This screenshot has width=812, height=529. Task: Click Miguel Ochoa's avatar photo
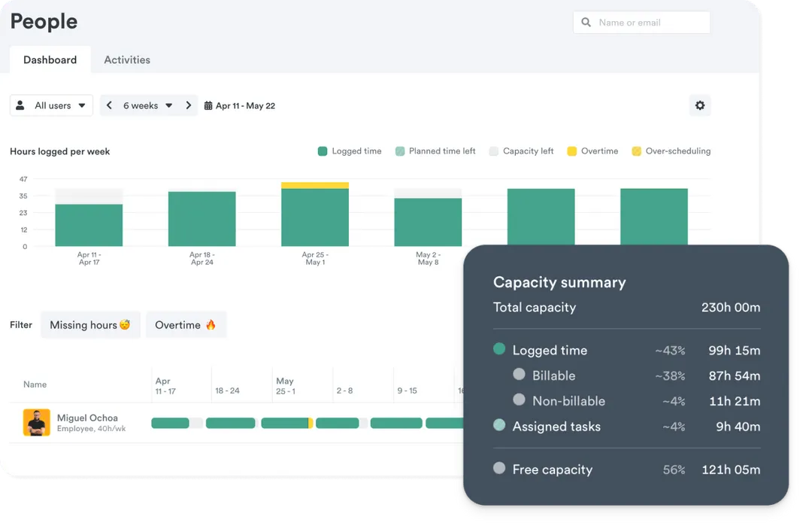click(x=36, y=423)
